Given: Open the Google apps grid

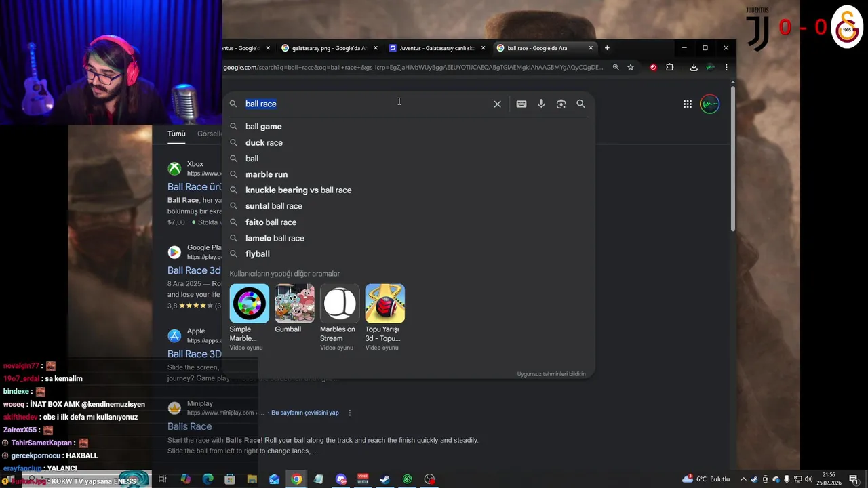Looking at the screenshot, I should coord(688,104).
